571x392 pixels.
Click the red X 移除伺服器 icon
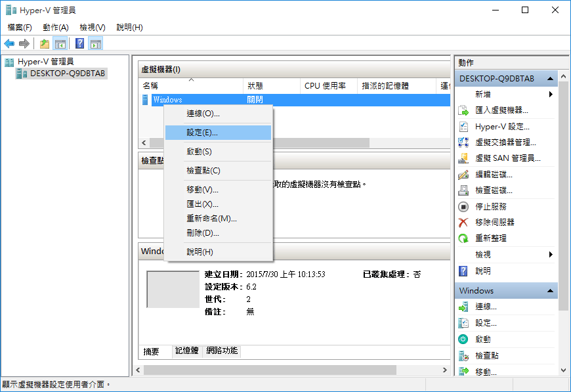pyautogui.click(x=463, y=222)
